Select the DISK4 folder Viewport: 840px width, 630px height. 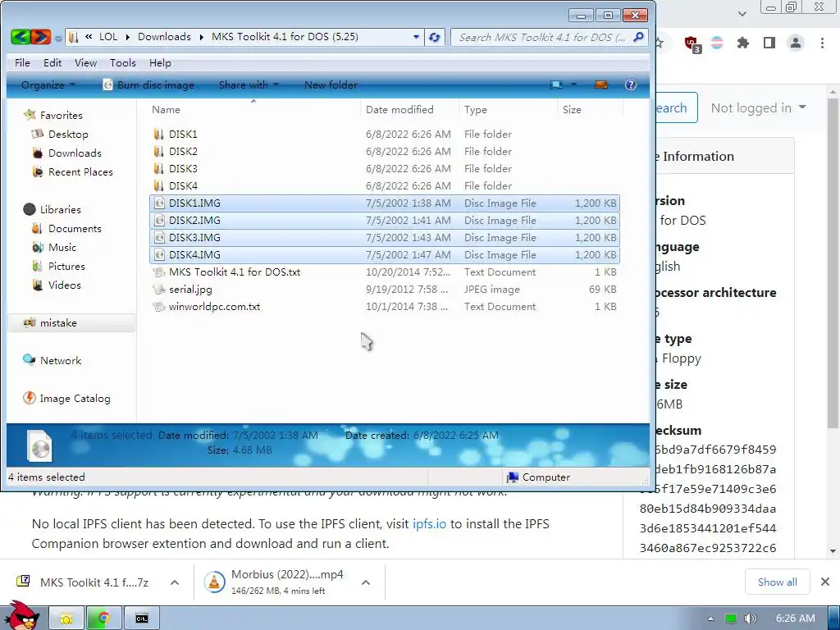tap(183, 186)
